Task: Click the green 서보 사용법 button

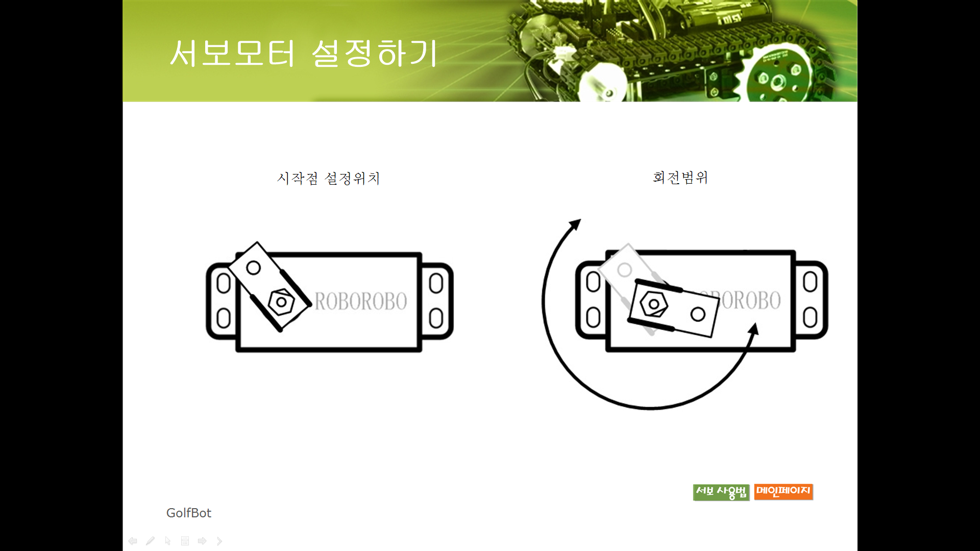Action: 721,492
